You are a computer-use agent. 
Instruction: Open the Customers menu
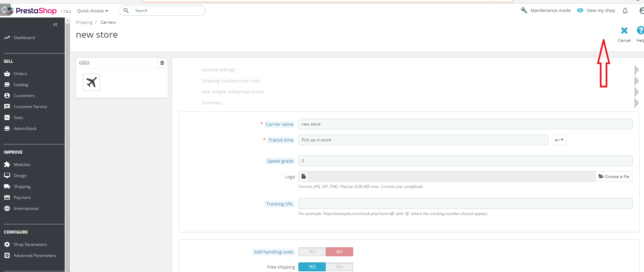[x=24, y=96]
